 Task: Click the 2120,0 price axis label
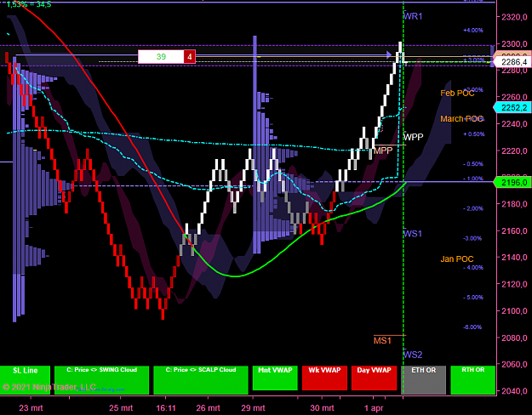(x=514, y=284)
